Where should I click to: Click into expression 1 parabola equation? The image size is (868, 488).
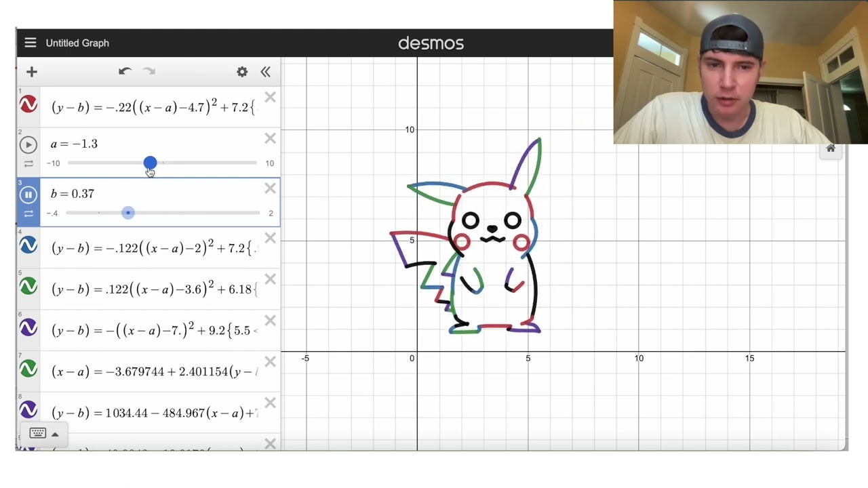coord(154,107)
